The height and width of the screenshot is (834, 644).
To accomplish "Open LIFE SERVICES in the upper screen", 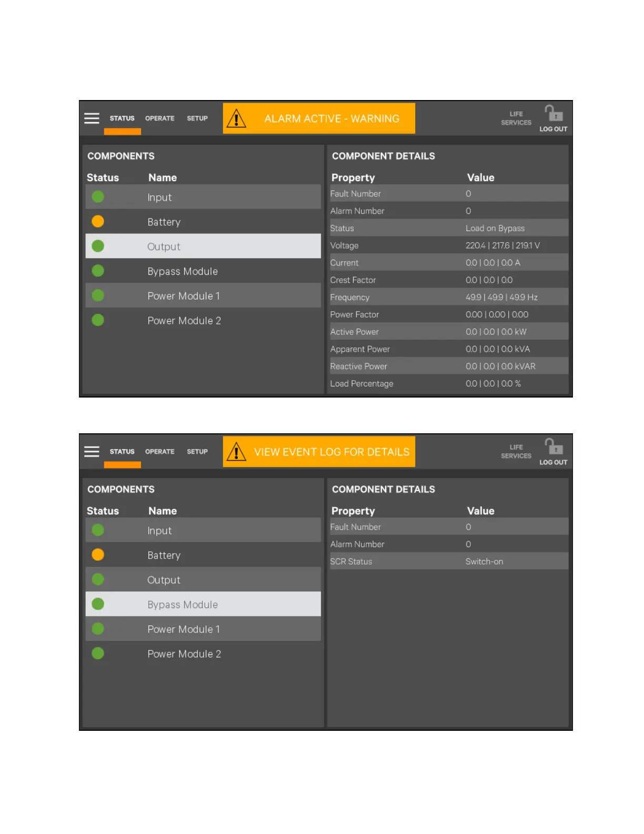I will tap(516, 118).
